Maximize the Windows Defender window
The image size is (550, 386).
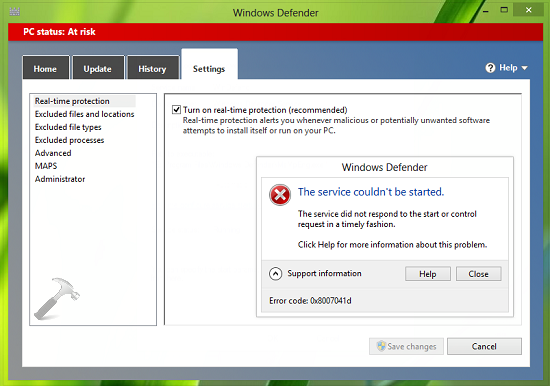504,10
